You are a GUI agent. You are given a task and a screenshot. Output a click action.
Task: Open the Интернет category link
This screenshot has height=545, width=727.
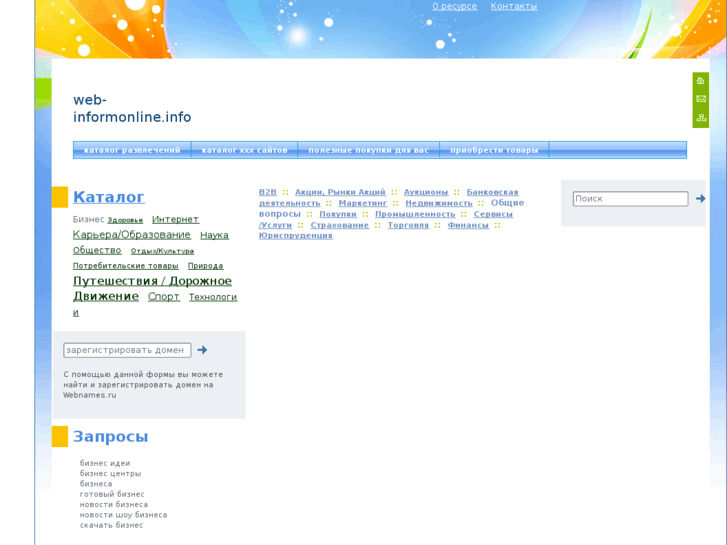175,219
